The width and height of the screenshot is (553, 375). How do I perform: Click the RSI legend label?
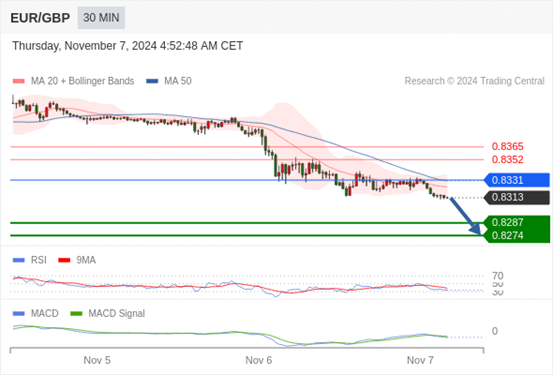point(38,260)
